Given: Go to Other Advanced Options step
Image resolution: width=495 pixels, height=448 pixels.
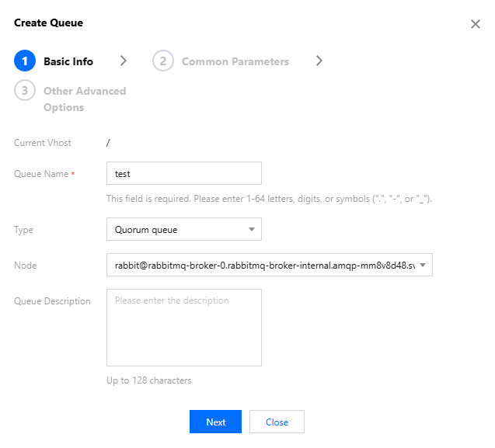Looking at the screenshot, I should tap(84, 99).
